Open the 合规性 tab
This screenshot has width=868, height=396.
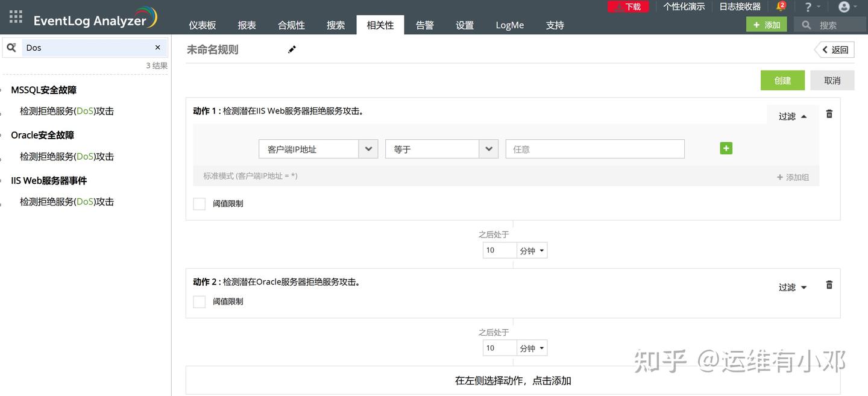click(291, 25)
